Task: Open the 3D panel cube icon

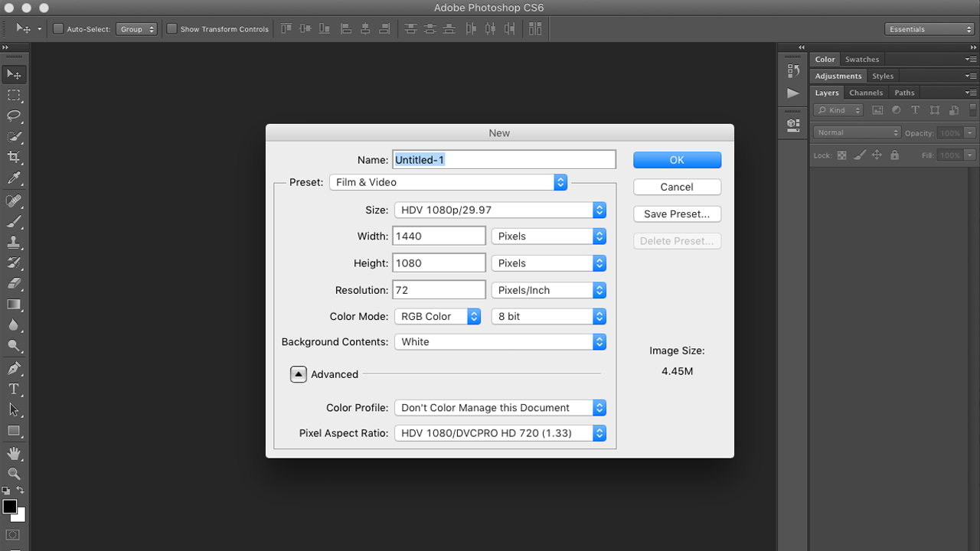Action: coord(793,124)
